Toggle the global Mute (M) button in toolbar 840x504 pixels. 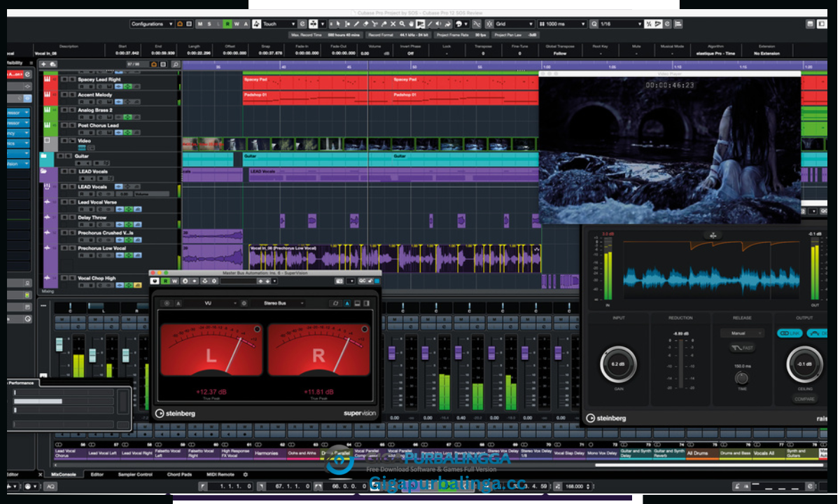click(x=201, y=24)
